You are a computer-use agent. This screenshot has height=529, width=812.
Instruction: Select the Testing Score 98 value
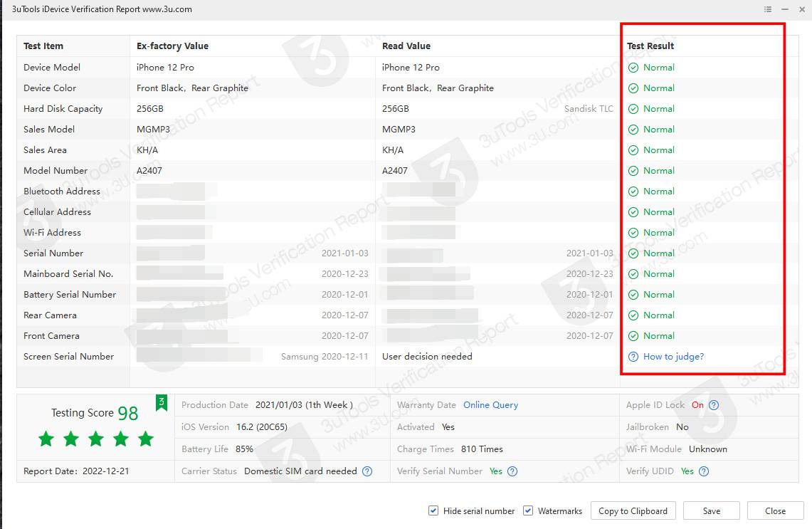click(x=128, y=413)
